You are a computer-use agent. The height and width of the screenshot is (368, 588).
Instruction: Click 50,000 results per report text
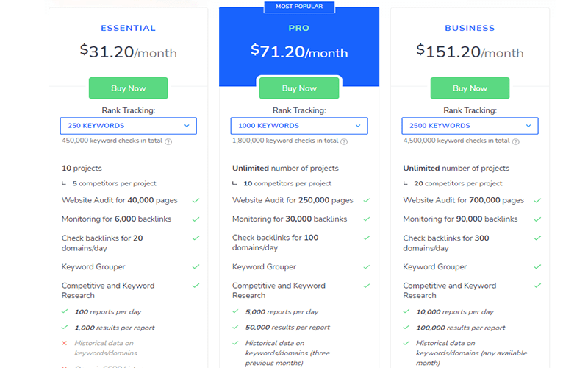(287, 328)
